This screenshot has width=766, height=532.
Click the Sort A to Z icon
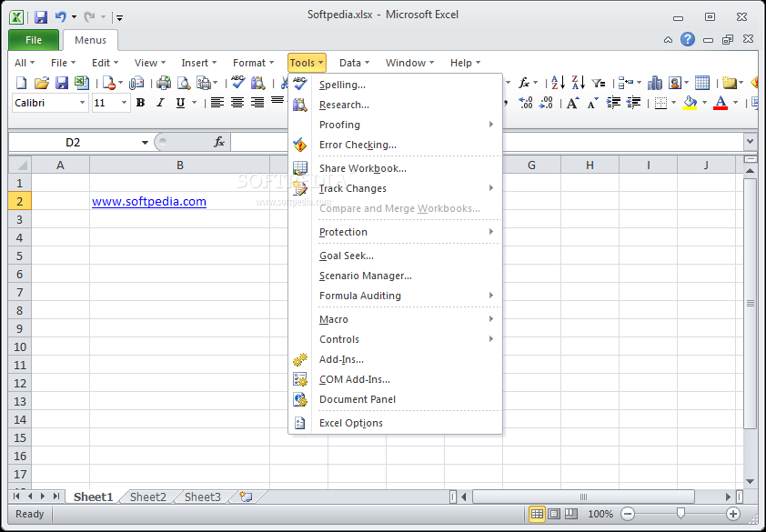pyautogui.click(x=558, y=83)
